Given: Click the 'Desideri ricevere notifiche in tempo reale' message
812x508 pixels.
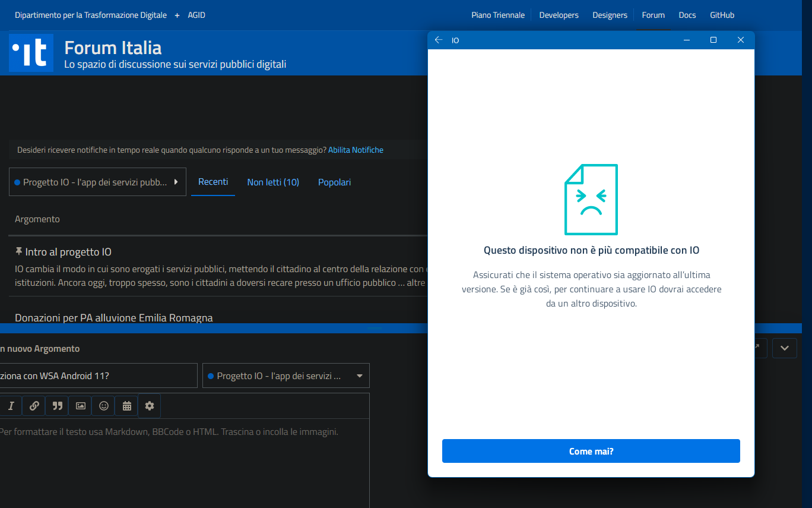Looking at the screenshot, I should pyautogui.click(x=172, y=150).
